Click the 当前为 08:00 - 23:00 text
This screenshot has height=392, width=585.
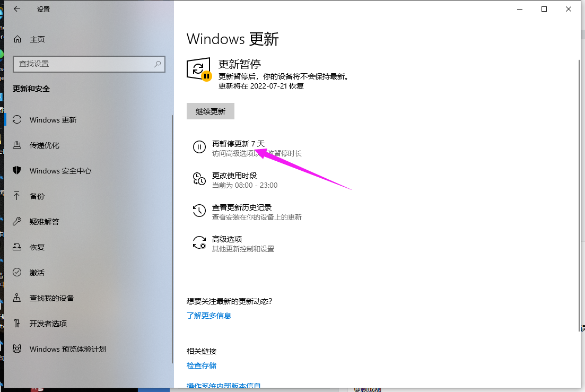(x=245, y=185)
